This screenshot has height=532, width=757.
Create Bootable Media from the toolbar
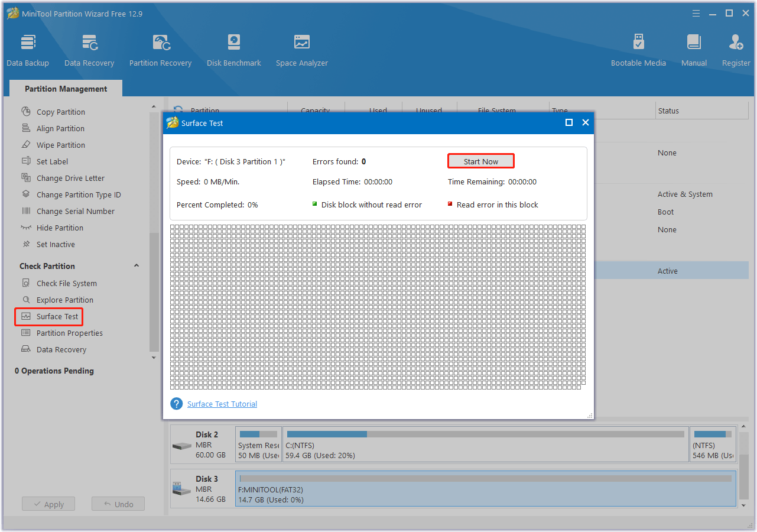[638, 50]
